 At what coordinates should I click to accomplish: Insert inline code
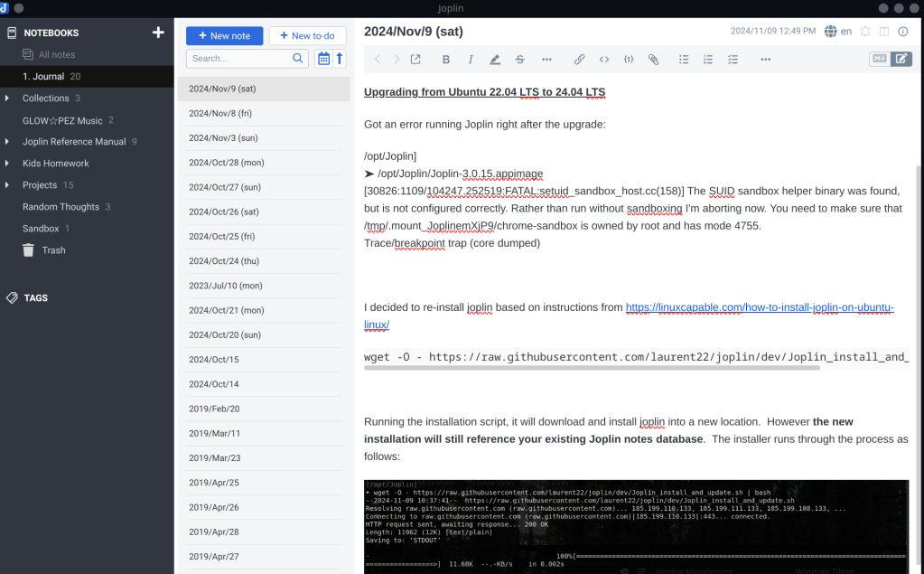(604, 60)
